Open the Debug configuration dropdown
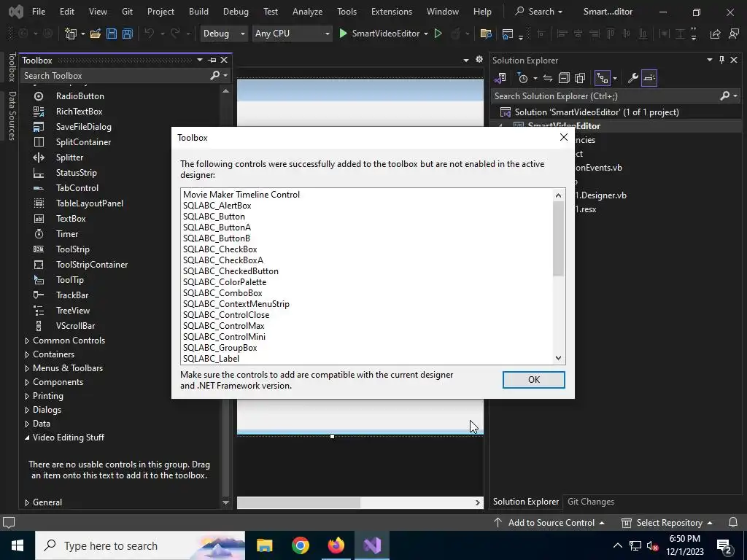This screenshot has width=747, height=560. (x=224, y=34)
